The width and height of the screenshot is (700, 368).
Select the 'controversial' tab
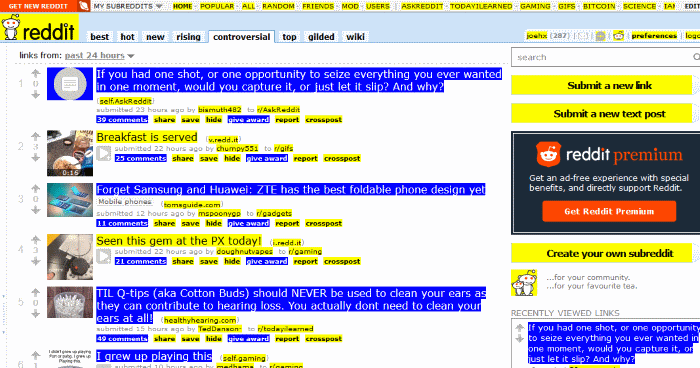(x=242, y=37)
